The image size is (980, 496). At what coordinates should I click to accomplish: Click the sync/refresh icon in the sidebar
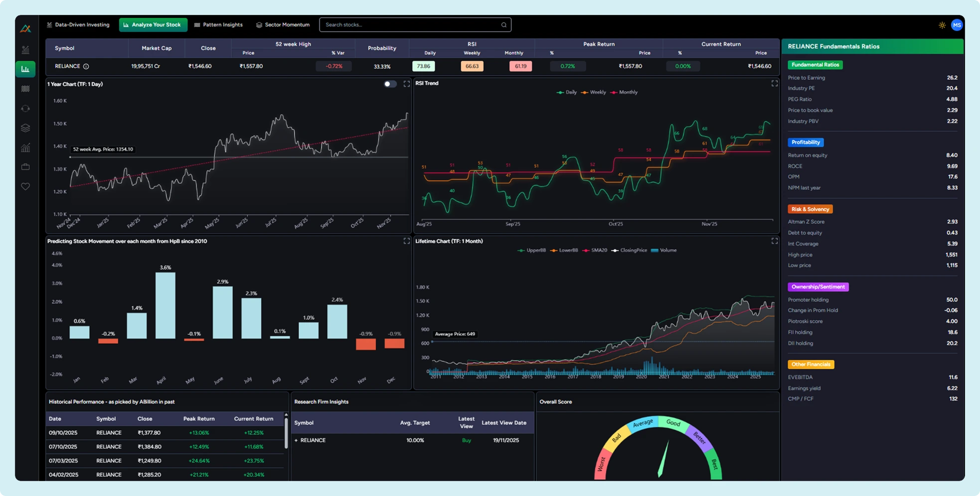point(25,108)
